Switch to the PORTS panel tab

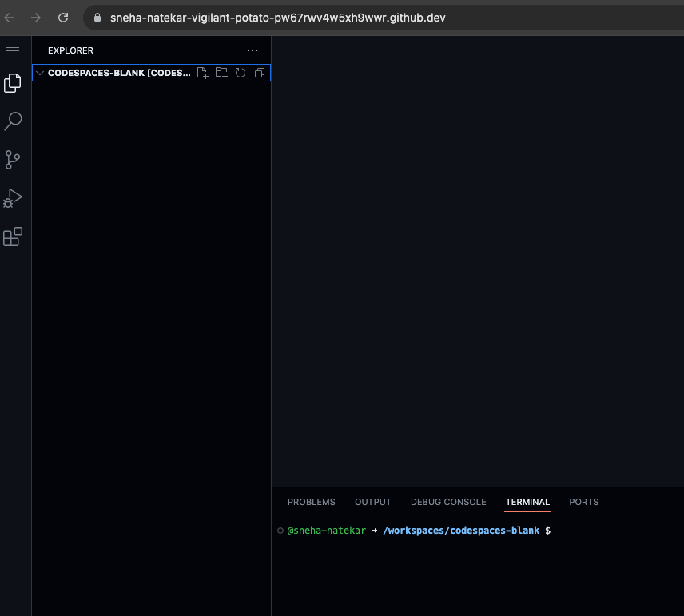[x=583, y=502]
